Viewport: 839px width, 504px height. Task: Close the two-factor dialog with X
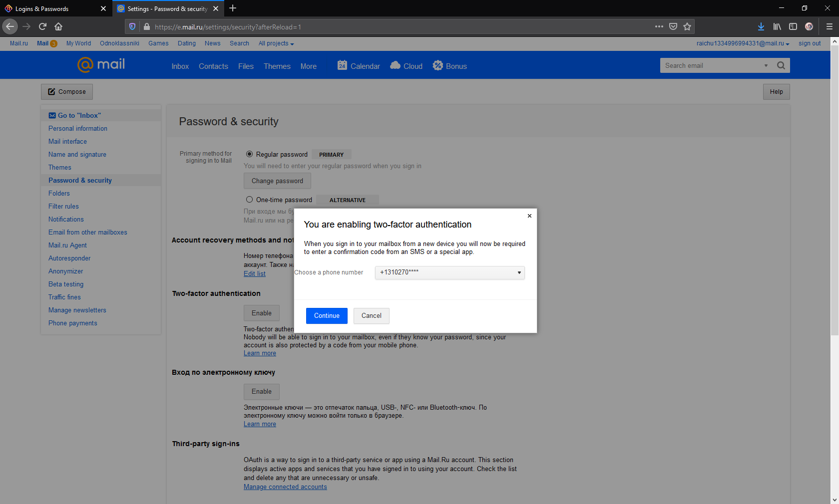point(529,216)
